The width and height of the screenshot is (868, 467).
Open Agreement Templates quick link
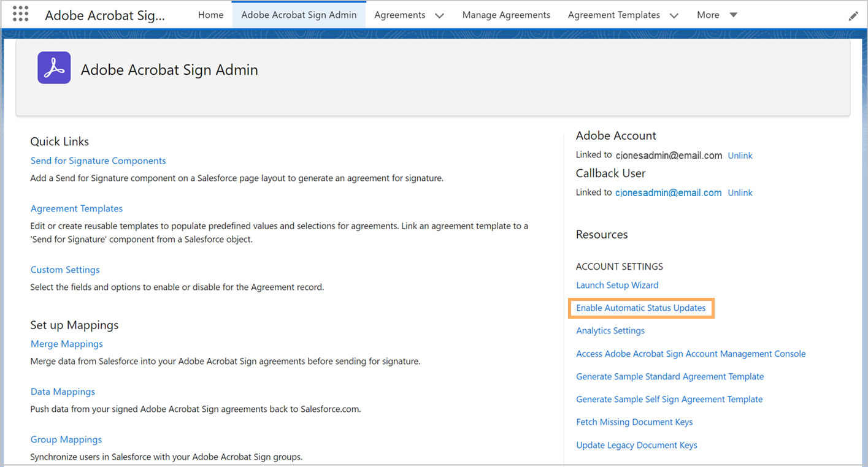77,208
